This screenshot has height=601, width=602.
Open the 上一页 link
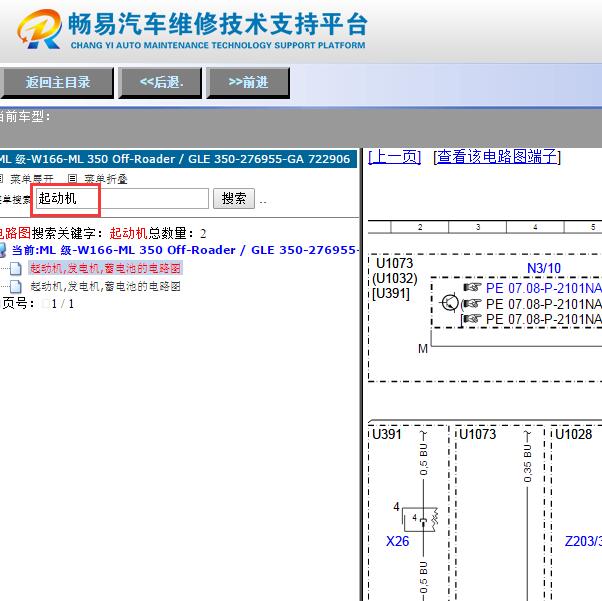click(x=395, y=157)
